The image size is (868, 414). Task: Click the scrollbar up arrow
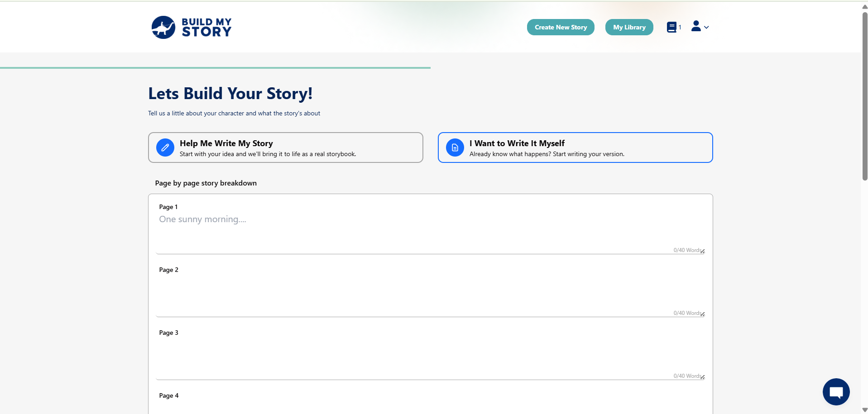[x=864, y=7]
